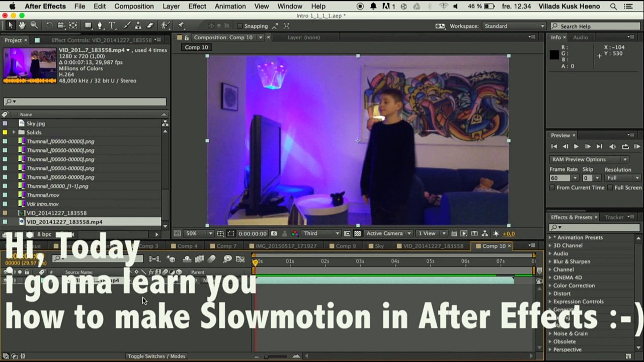Click the current time indicator marker
The height and width of the screenshot is (362, 644).
[x=255, y=262]
